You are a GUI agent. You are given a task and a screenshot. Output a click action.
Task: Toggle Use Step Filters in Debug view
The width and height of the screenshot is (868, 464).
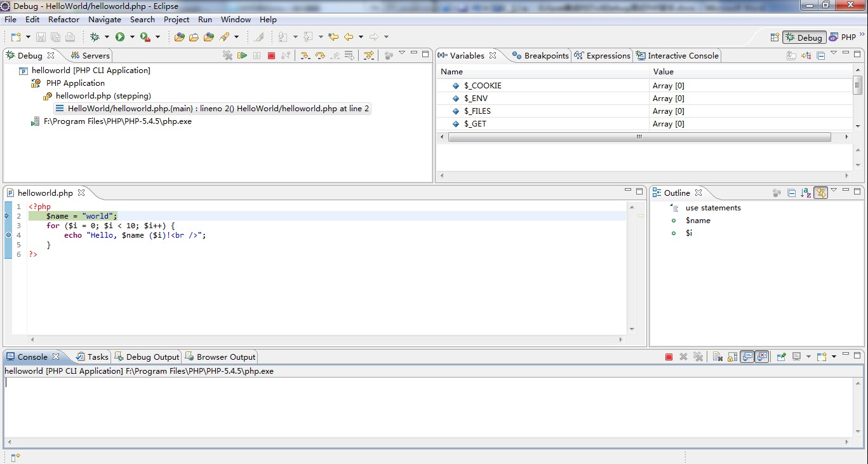tap(369, 56)
